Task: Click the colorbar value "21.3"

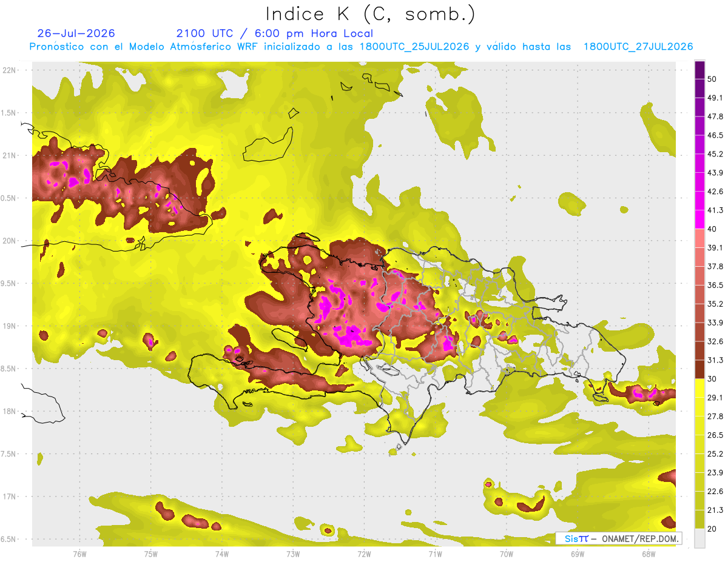Action: coord(716,510)
